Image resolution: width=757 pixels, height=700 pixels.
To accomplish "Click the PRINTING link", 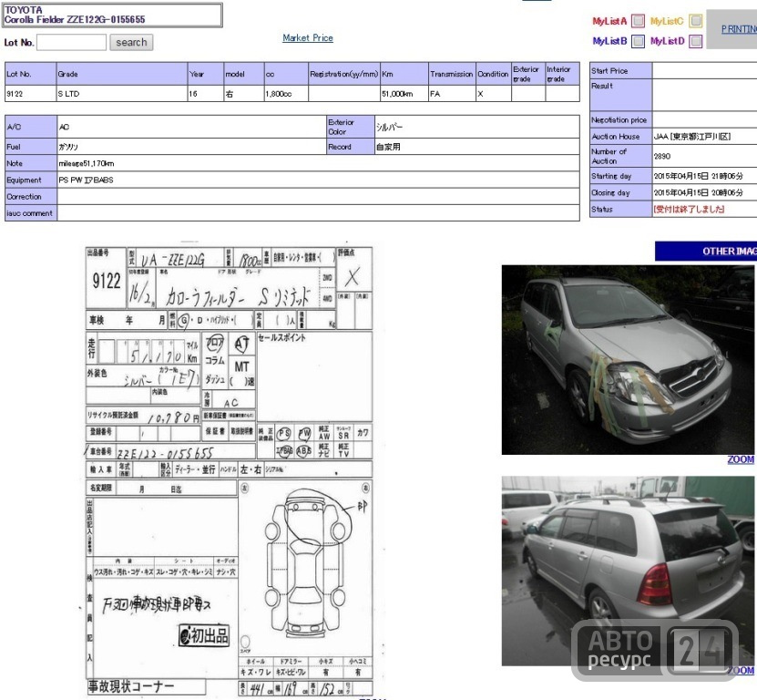I will coord(739,29).
